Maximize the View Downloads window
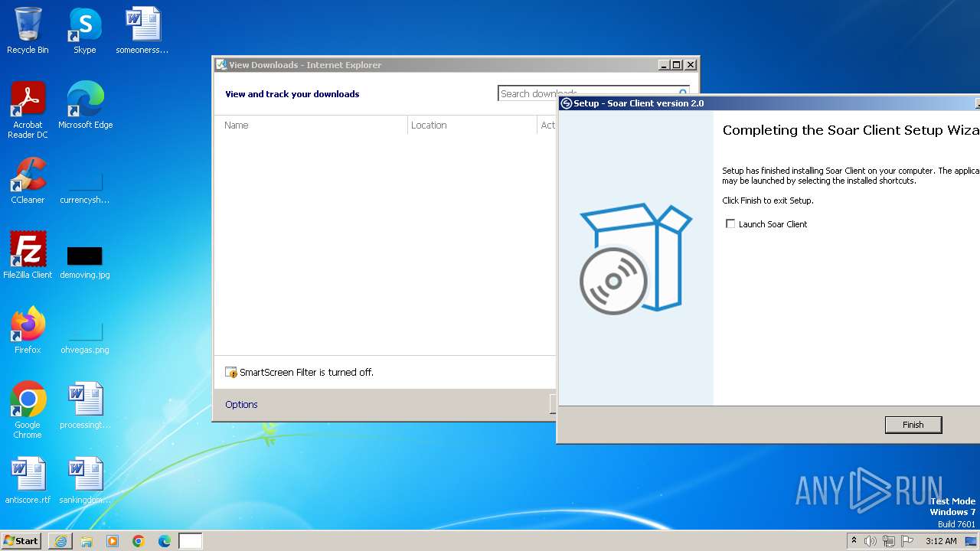 point(677,65)
